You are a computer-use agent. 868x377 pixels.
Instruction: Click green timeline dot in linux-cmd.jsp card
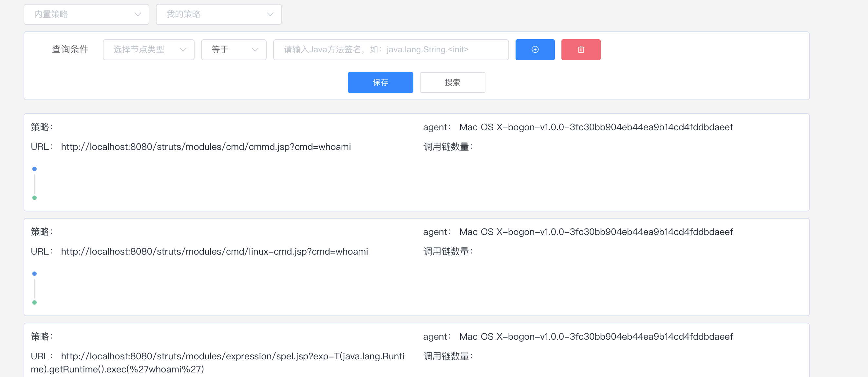click(34, 302)
